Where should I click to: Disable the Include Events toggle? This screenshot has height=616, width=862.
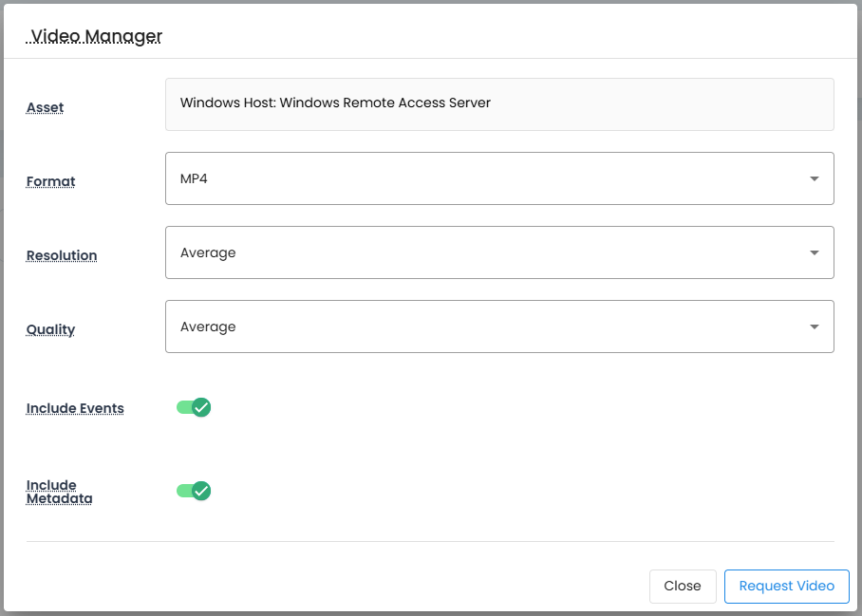(x=194, y=407)
